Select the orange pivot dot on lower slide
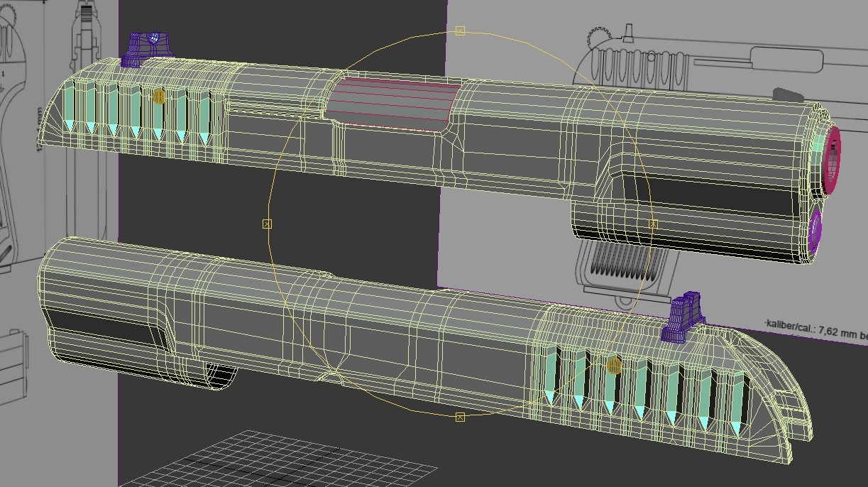This screenshot has width=868, height=487. [614, 366]
